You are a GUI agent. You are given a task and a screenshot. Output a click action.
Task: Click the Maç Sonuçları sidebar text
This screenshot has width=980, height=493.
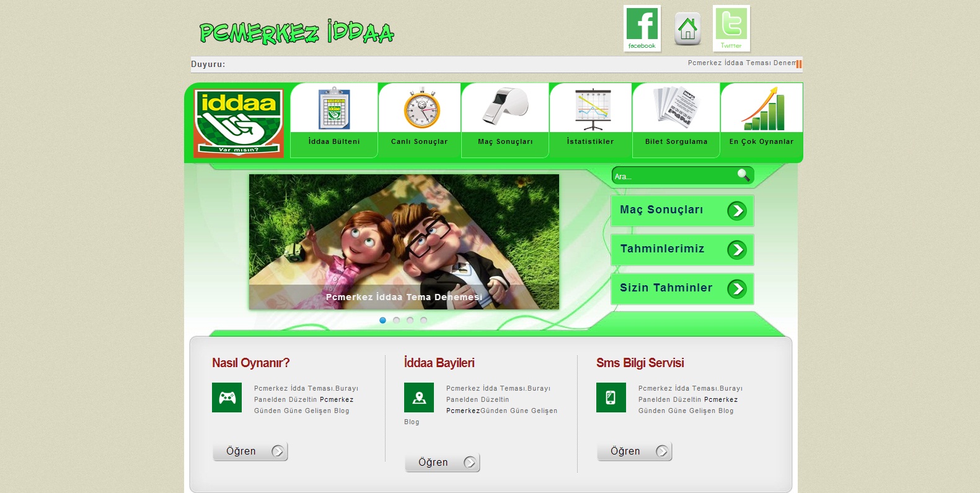(661, 210)
